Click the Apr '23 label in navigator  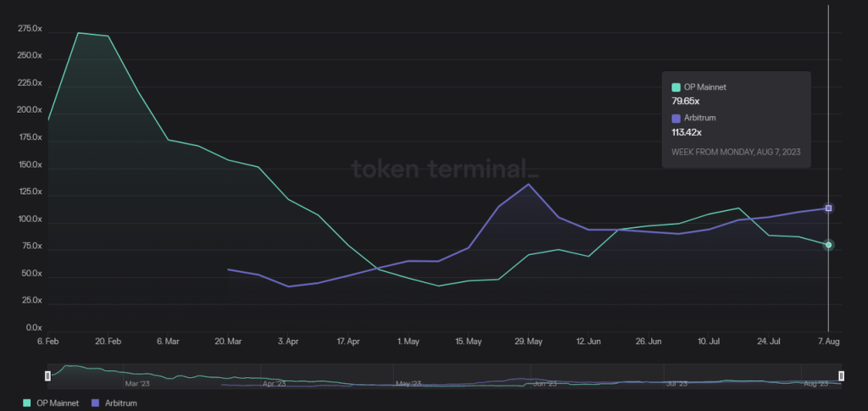pyautogui.click(x=274, y=383)
